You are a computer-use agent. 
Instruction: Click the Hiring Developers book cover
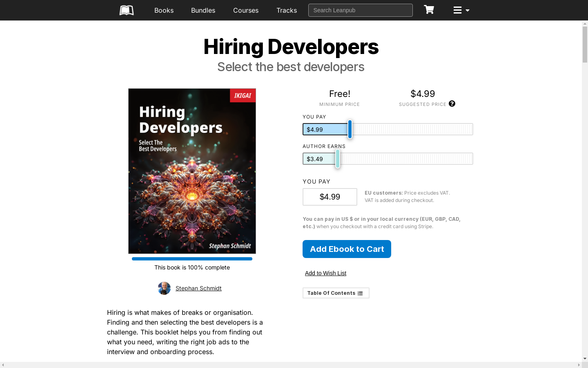tap(192, 171)
